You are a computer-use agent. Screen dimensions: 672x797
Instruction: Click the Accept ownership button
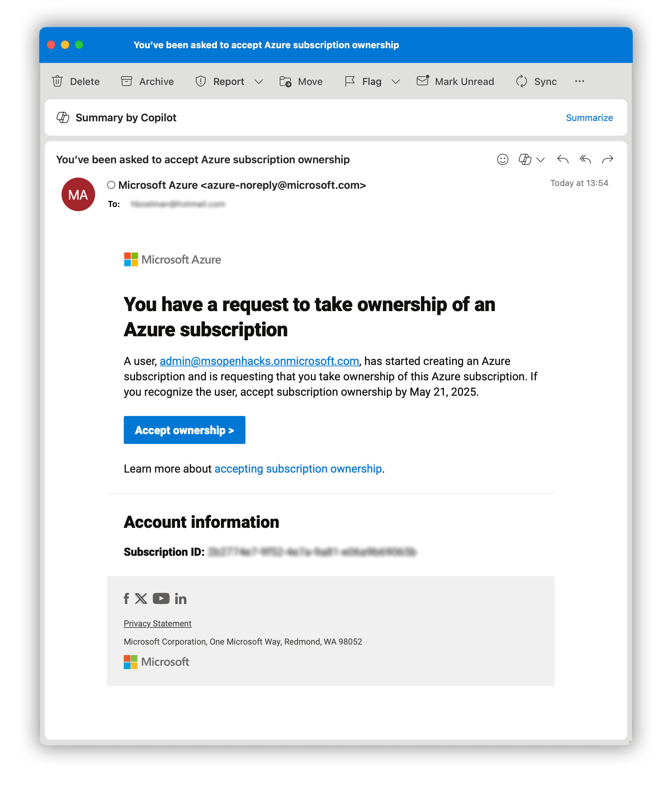pyautogui.click(x=184, y=430)
